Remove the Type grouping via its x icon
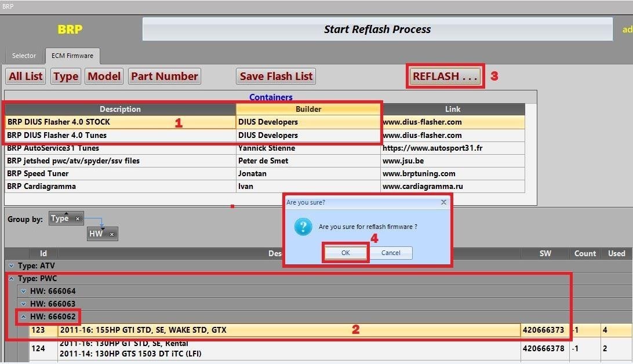The image size is (633, 364). coord(76,217)
